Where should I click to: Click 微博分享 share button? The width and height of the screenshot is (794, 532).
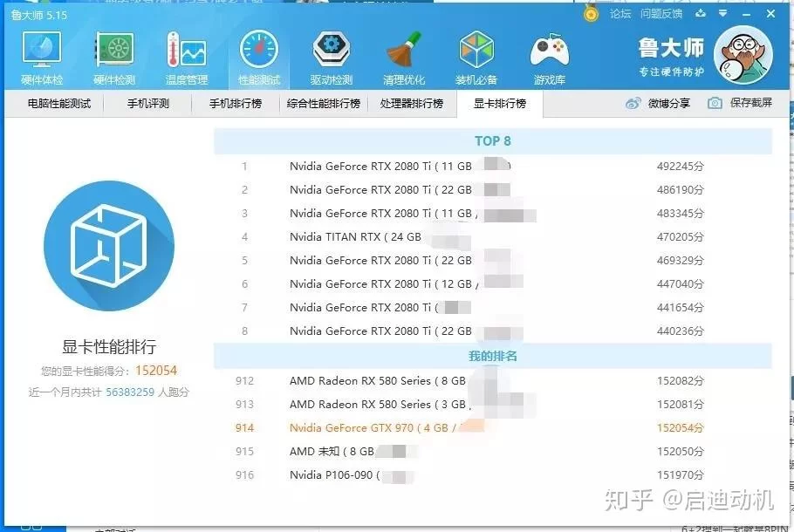point(658,103)
